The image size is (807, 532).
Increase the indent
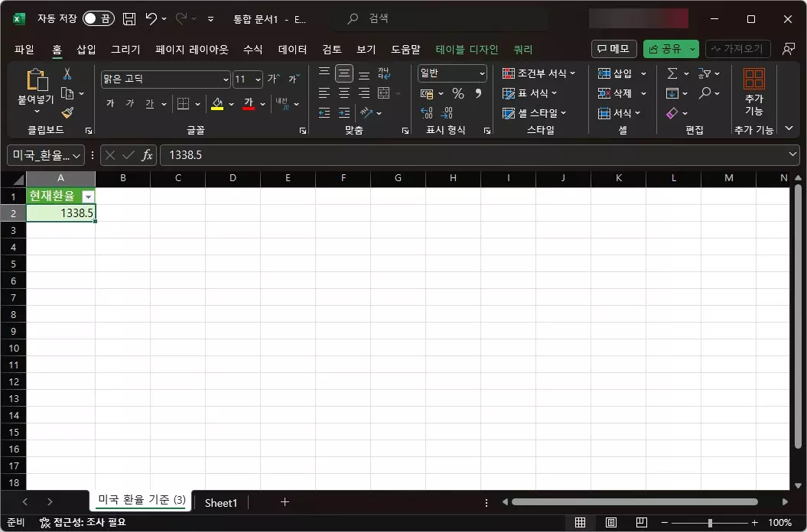(344, 112)
